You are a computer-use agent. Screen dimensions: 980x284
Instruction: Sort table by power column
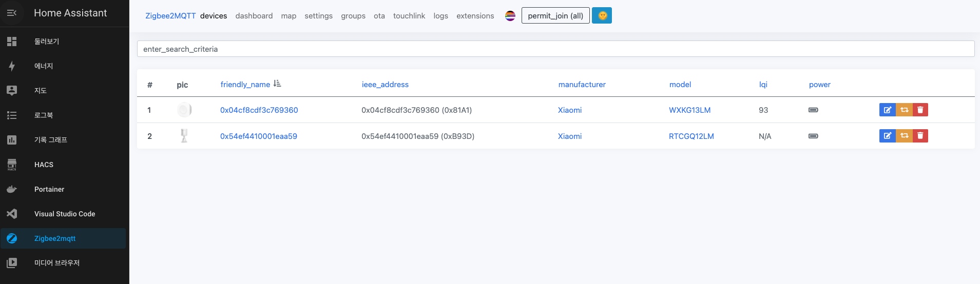click(820, 85)
